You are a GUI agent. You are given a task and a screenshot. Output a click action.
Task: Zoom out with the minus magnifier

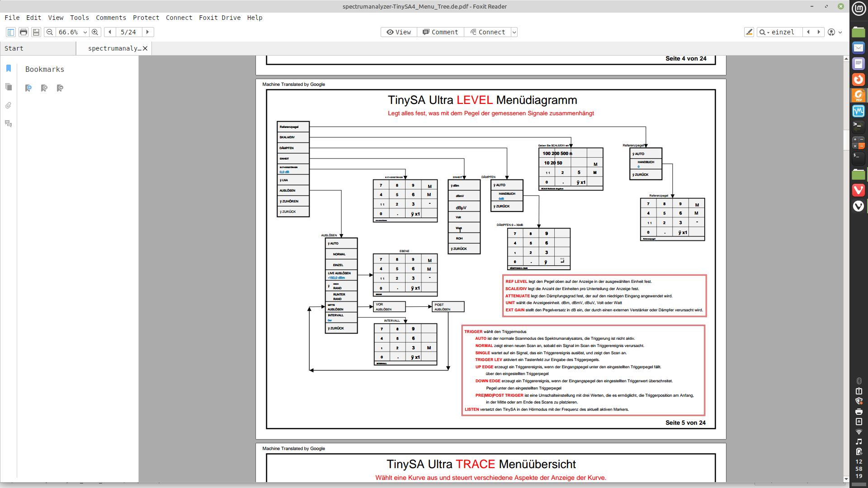(x=50, y=32)
